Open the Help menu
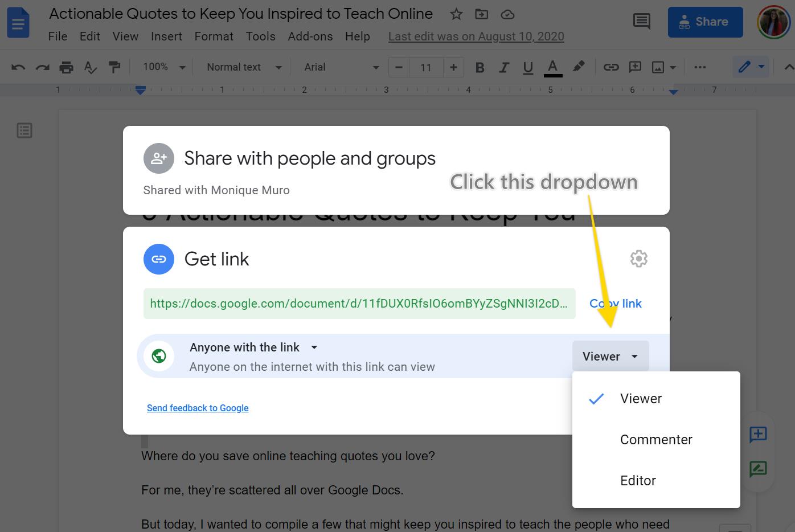Viewport: 795px width, 532px height. pos(358,36)
